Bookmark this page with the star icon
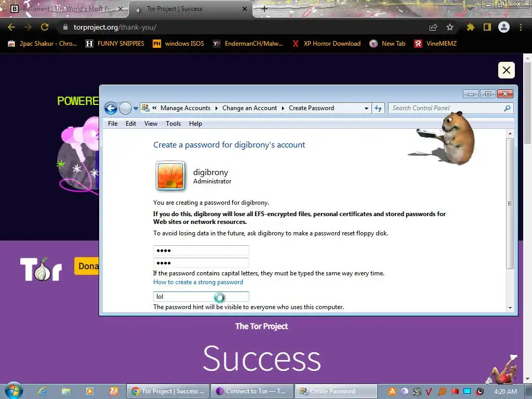 [x=450, y=27]
